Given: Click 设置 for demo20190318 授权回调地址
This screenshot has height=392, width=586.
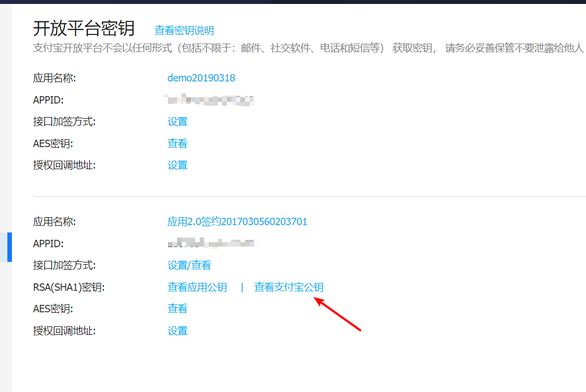Looking at the screenshot, I should pyautogui.click(x=177, y=165).
